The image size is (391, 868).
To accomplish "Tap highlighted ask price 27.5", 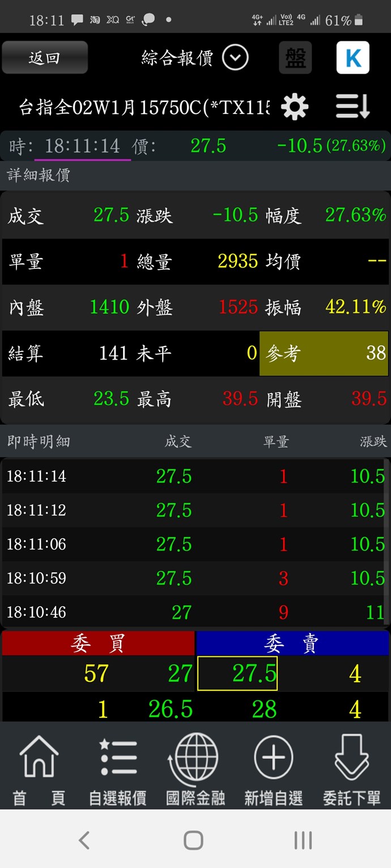I will point(237,673).
